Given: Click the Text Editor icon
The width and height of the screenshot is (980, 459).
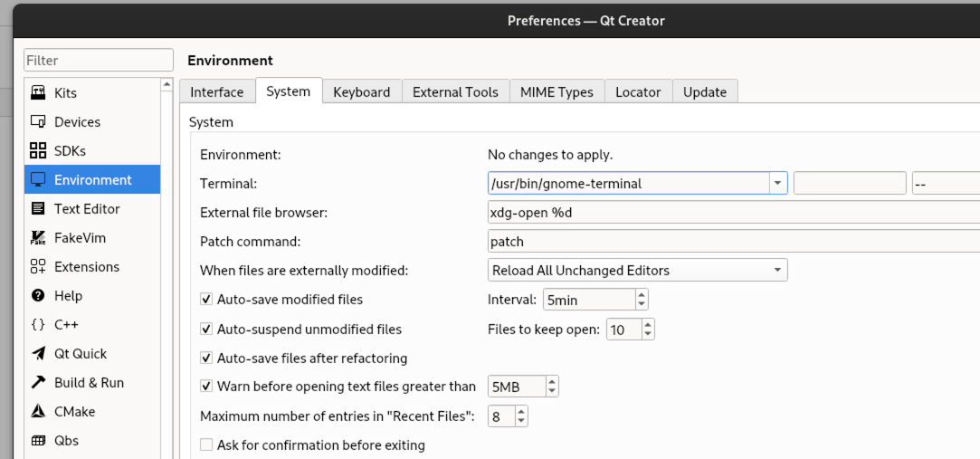Looking at the screenshot, I should coord(38,209).
